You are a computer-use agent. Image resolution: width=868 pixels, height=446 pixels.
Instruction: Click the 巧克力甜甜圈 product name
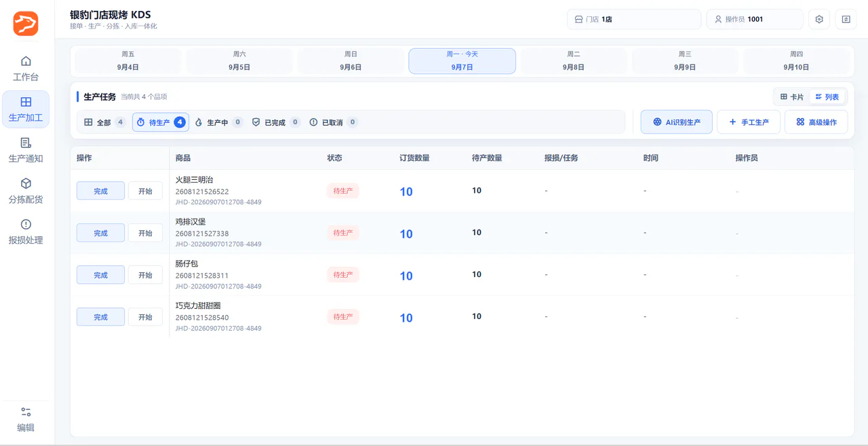pos(198,305)
